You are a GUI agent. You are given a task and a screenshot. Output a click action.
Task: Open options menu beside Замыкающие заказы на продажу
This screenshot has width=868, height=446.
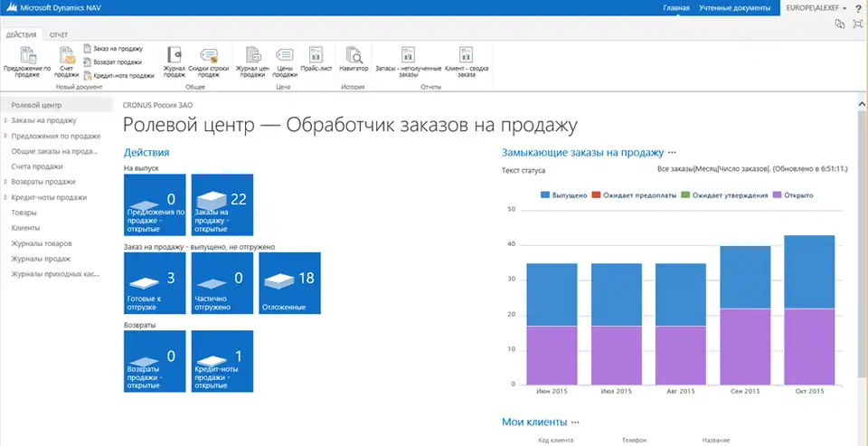tap(673, 153)
